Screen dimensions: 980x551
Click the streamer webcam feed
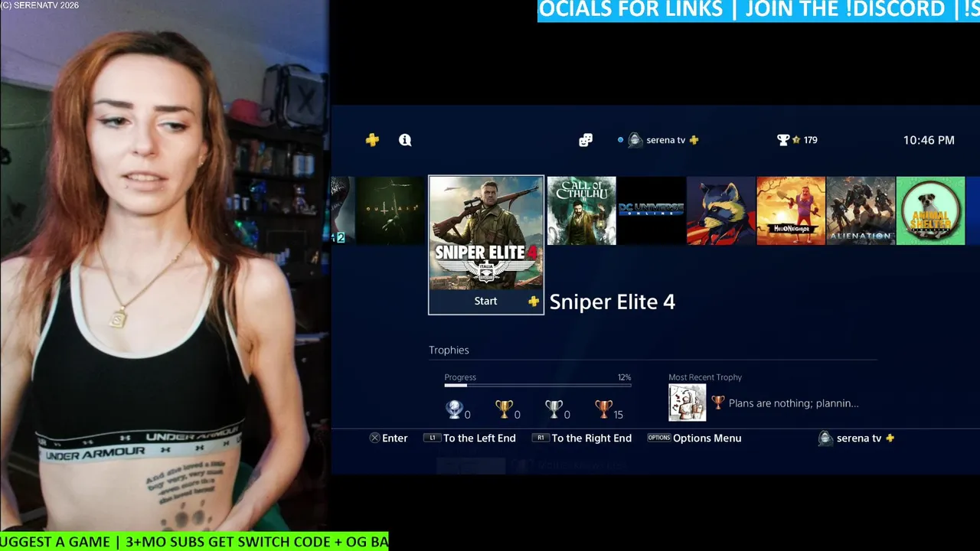(165, 266)
